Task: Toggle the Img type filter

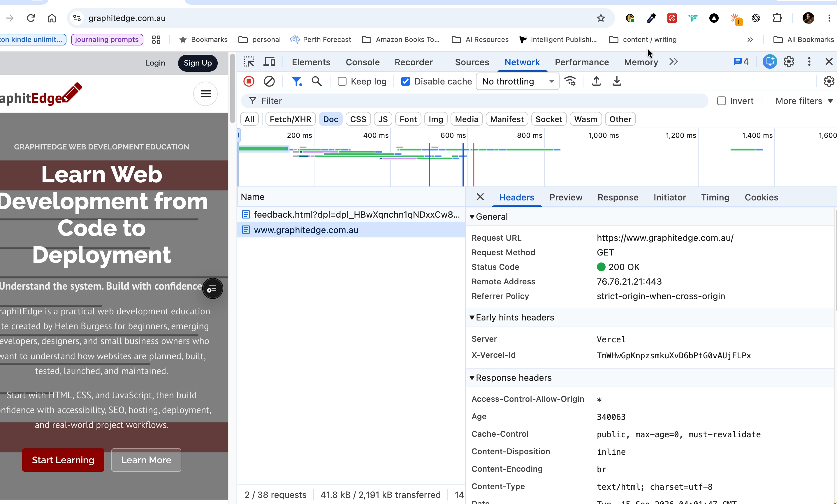Action: (436, 119)
